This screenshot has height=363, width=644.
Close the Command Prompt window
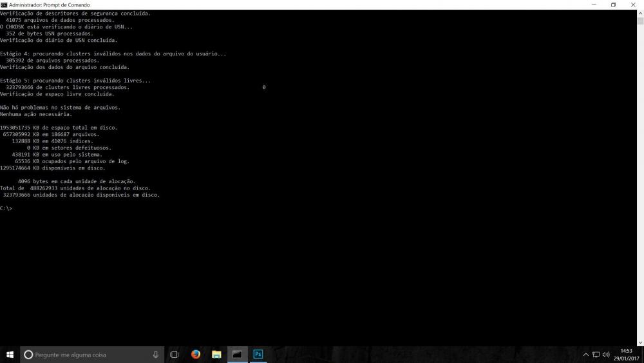633,5
